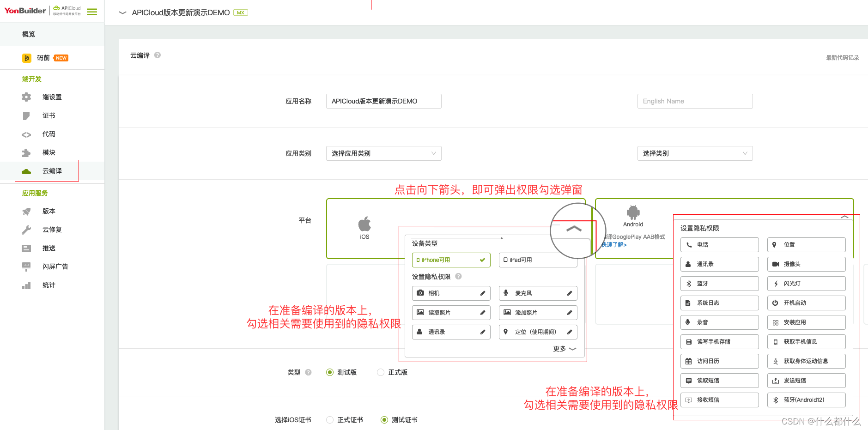This screenshot has height=430, width=868.
Task: Select the 测试版 radio button
Action: tap(330, 372)
